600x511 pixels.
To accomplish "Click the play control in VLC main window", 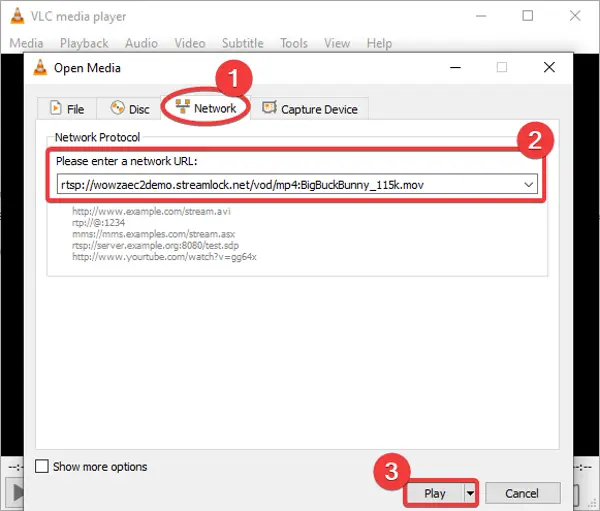I will (x=15, y=493).
